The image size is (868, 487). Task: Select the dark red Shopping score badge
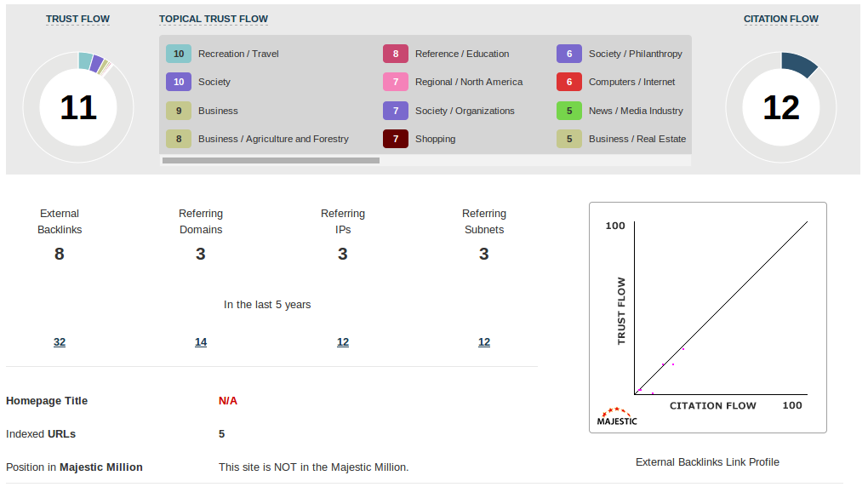click(x=396, y=139)
